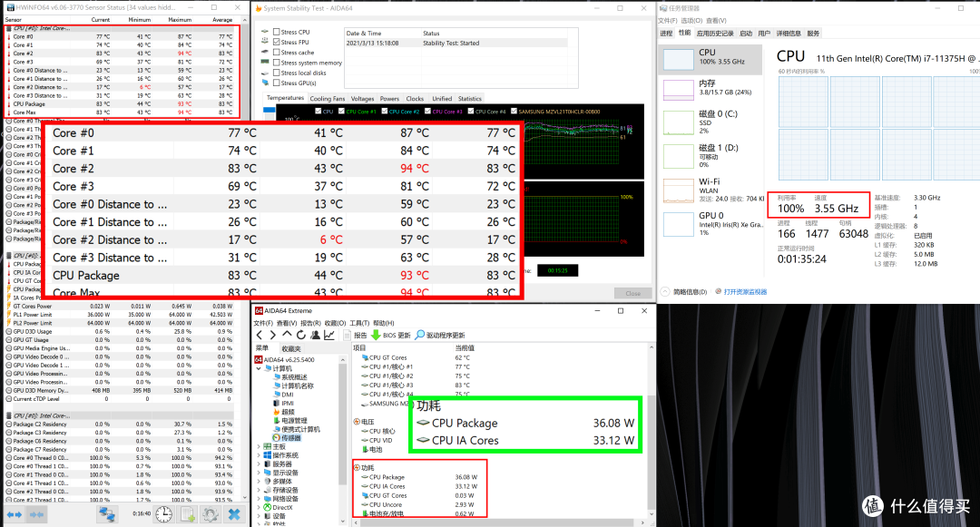Select 系统概述 in AIDA64 tree
Image resolution: width=980 pixels, height=527 pixels.
click(290, 377)
